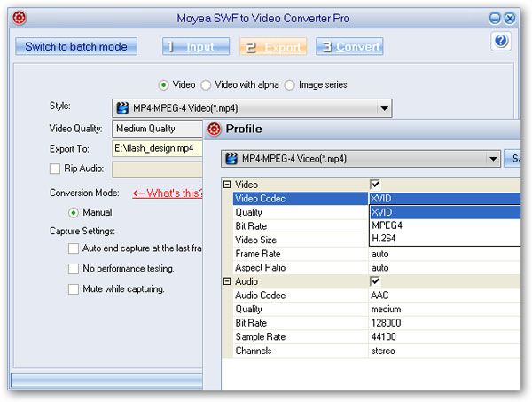The width and height of the screenshot is (532, 402).
Task: Click the Frame Rate auto value
Action: 380,254
